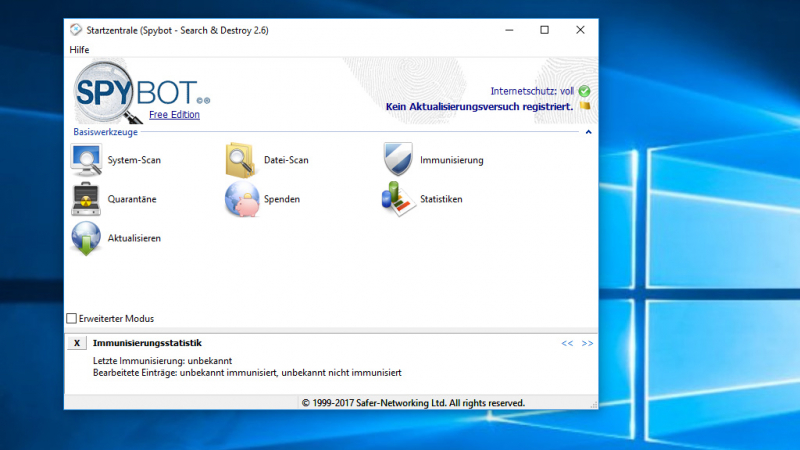
Task: Click the Aktualisieren globe download icon
Action: (86, 239)
